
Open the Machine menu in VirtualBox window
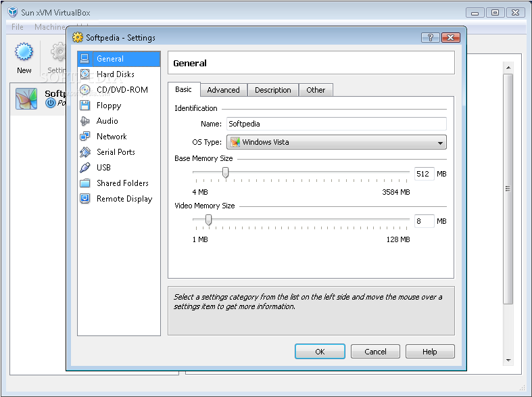(50, 27)
